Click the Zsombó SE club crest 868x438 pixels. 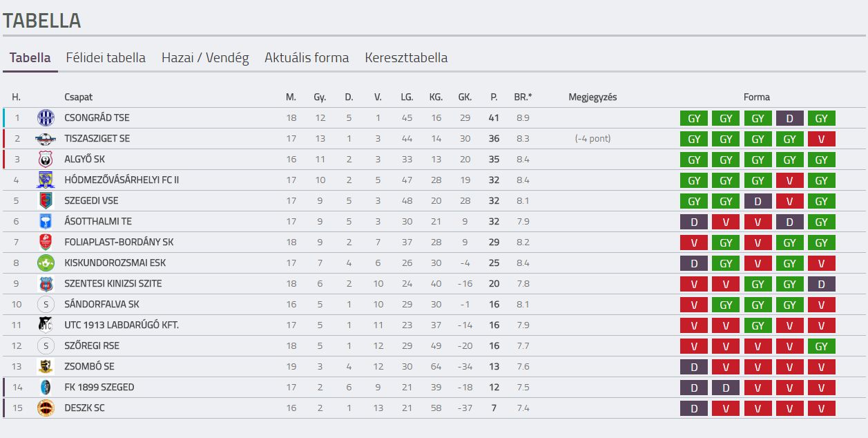(x=46, y=366)
